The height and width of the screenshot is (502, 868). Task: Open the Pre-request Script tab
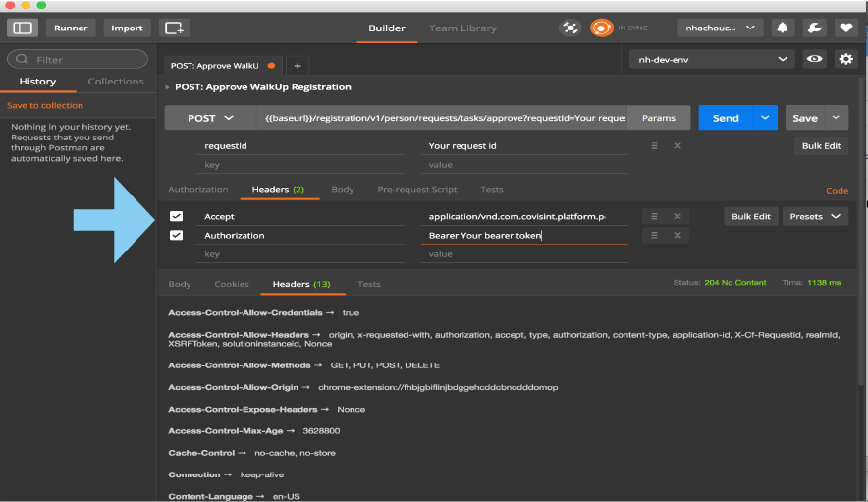click(x=417, y=189)
